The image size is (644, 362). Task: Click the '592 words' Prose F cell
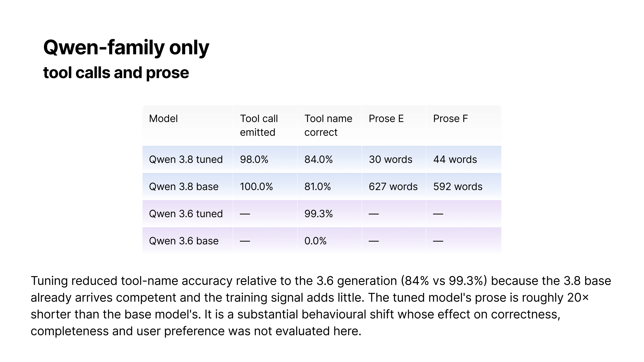pyautogui.click(x=458, y=187)
